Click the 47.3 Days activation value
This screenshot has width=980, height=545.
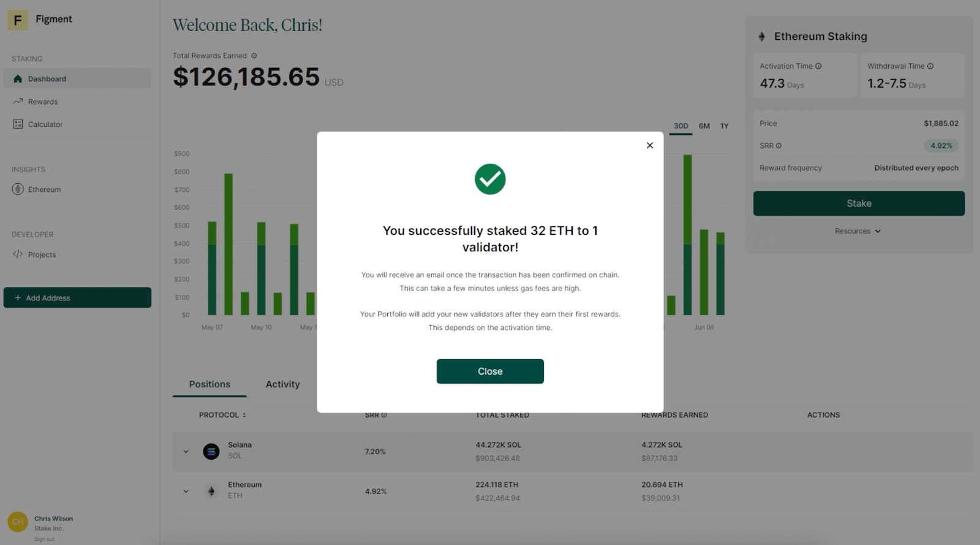click(x=782, y=83)
